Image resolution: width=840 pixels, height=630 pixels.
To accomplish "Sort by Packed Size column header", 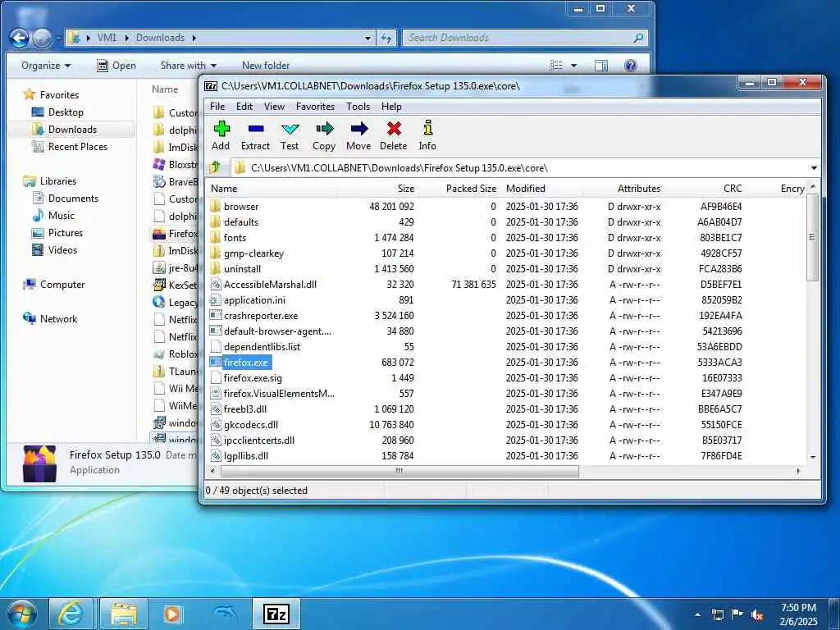I will (x=459, y=189).
